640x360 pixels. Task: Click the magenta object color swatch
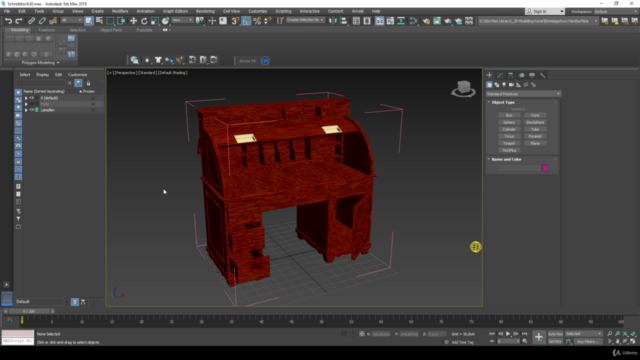coord(545,168)
